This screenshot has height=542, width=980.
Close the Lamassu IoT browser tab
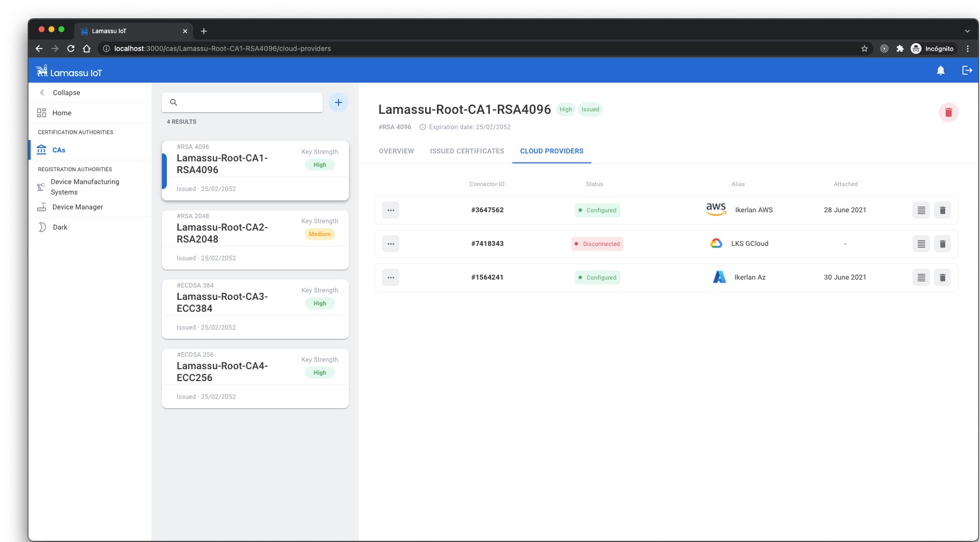tap(185, 31)
